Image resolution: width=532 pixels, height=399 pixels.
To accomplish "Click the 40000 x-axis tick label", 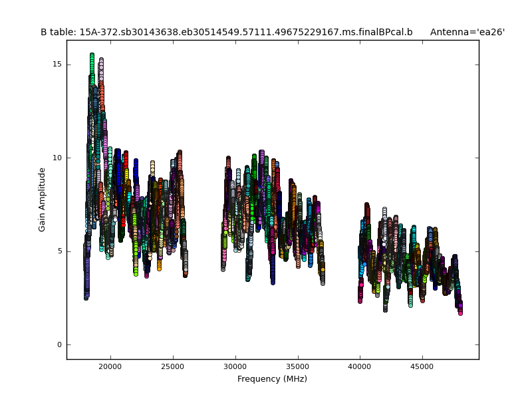I will tap(360, 366).
